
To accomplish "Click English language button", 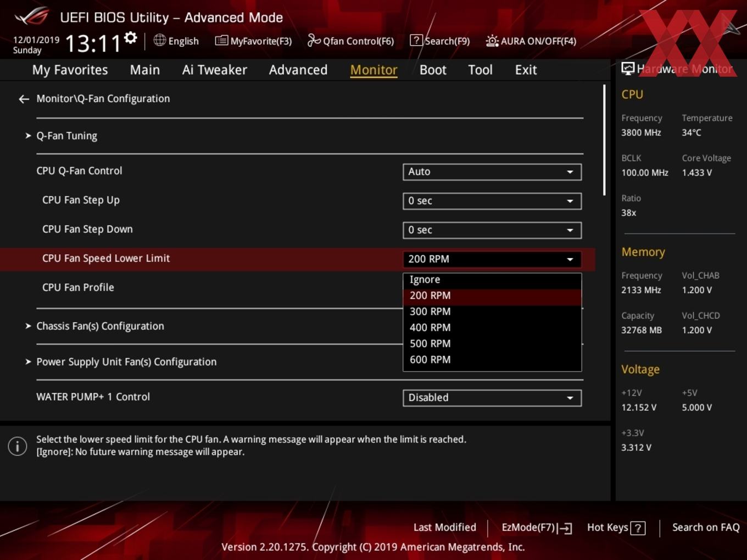I will (176, 41).
